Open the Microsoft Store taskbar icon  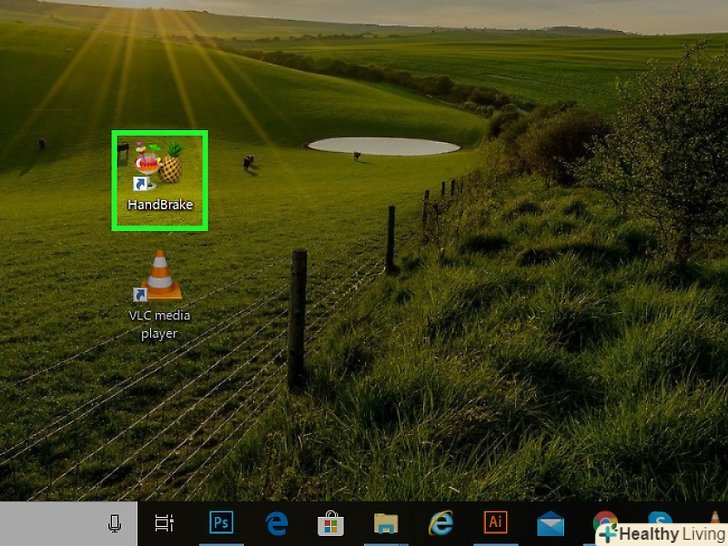click(x=331, y=523)
